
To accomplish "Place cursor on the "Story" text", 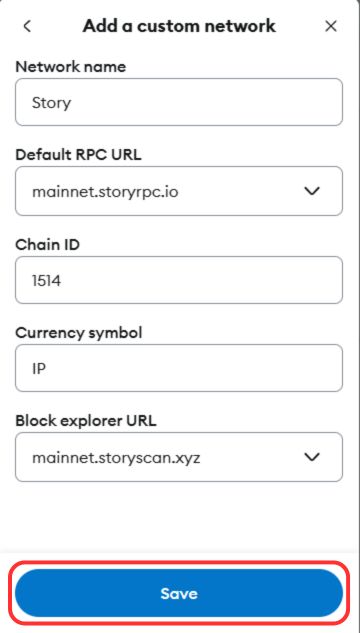I will pyautogui.click(x=52, y=103).
